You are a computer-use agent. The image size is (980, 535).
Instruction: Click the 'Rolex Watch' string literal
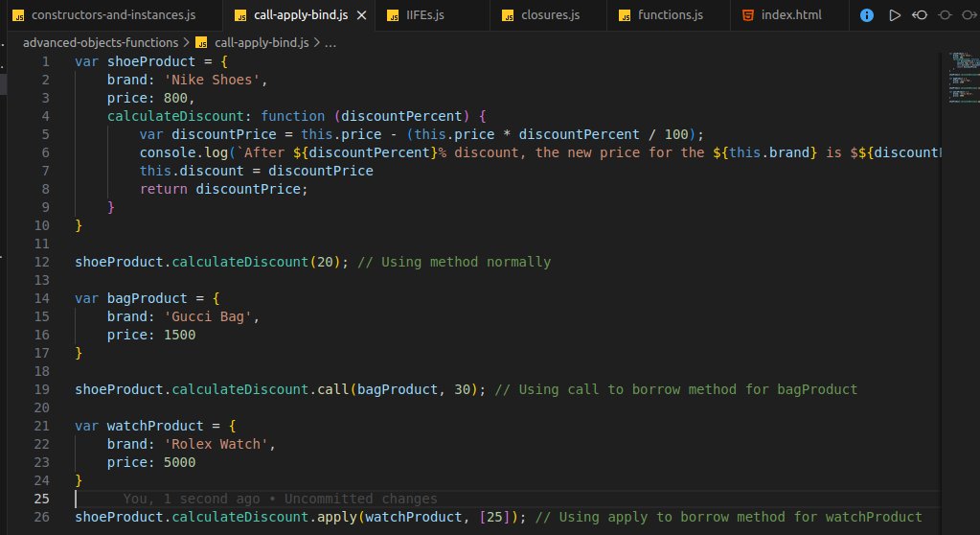[217, 444]
